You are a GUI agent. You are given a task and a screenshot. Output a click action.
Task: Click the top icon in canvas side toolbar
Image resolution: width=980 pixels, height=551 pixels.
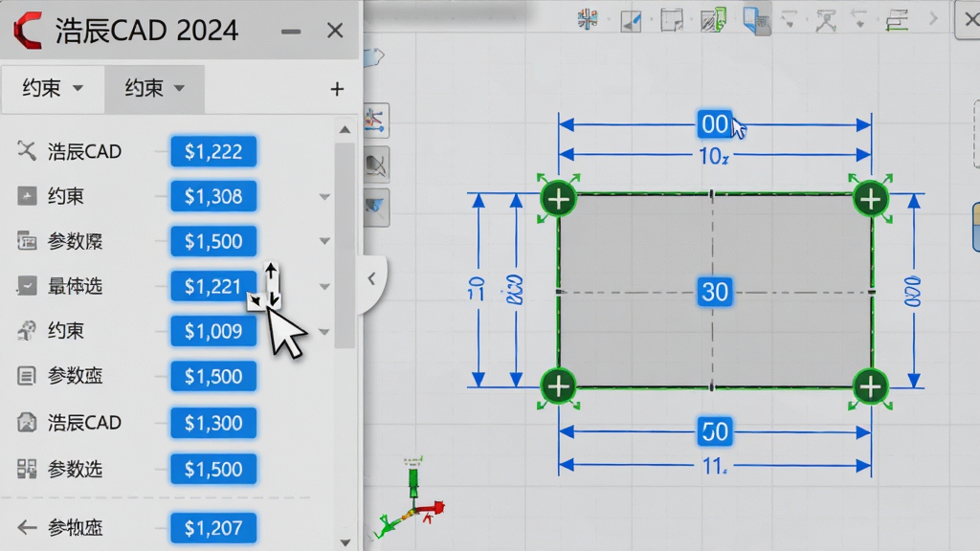point(375,120)
